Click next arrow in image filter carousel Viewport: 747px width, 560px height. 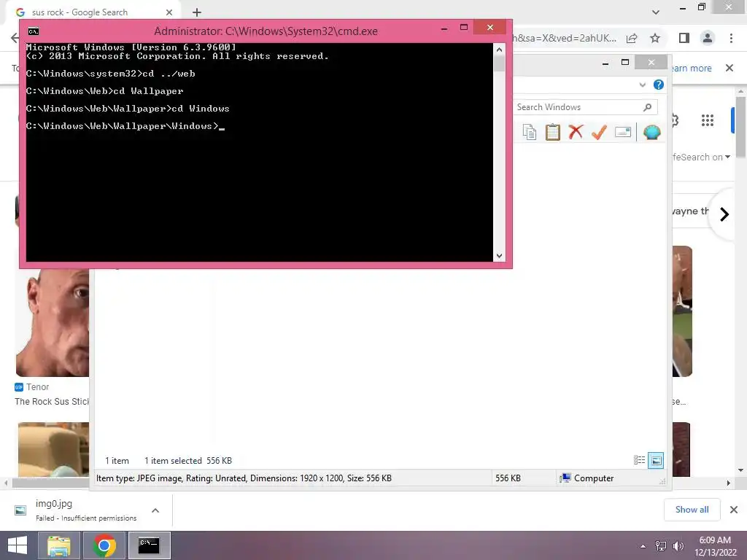[x=724, y=214]
